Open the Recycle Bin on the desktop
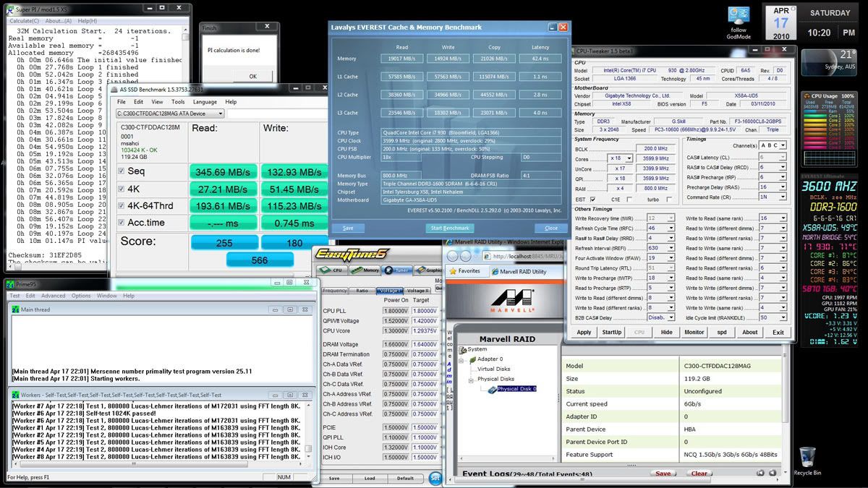 [809, 461]
